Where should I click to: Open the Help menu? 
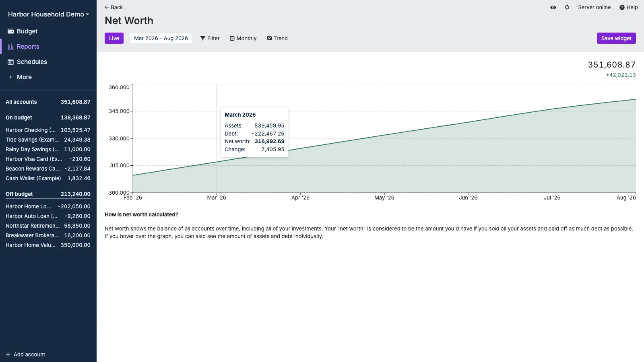628,7
